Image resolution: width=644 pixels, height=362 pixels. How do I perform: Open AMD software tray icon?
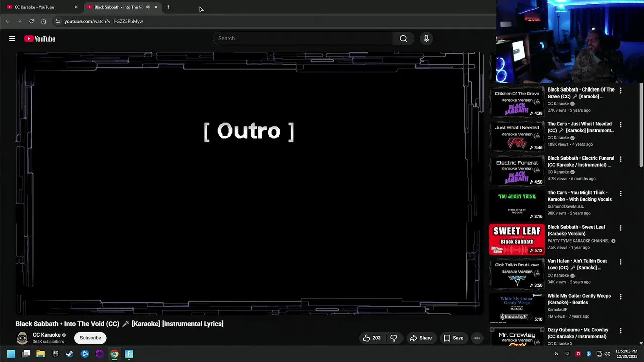point(578,354)
